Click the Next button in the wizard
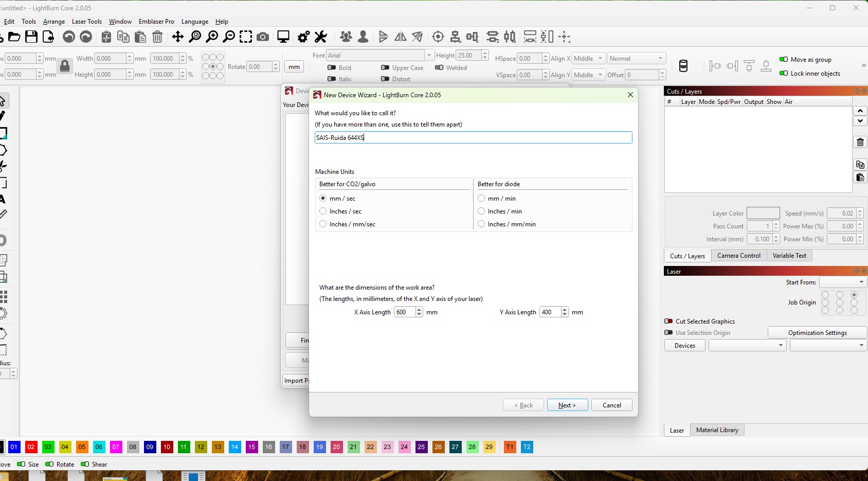Image resolution: width=868 pixels, height=481 pixels. click(x=567, y=405)
